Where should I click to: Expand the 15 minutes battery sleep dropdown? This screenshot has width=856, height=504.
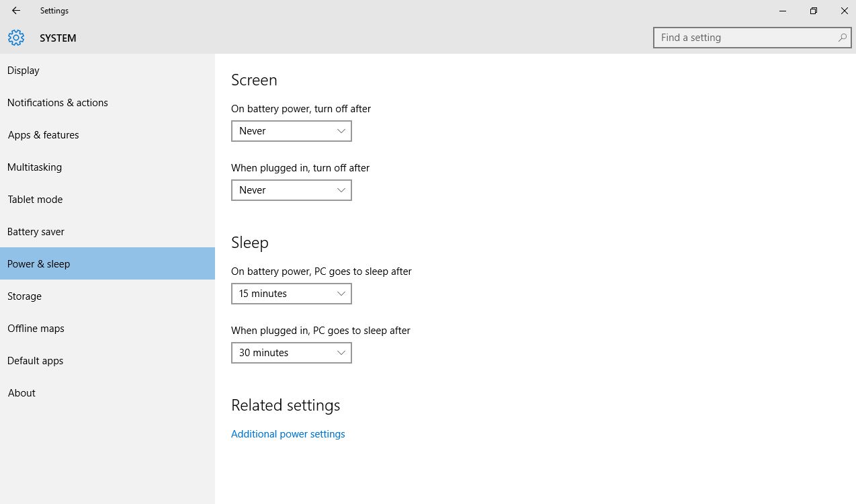(x=291, y=293)
